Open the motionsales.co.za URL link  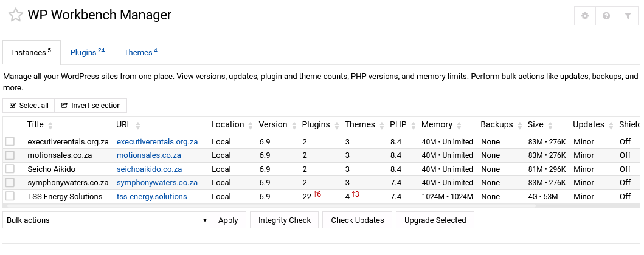(x=148, y=155)
